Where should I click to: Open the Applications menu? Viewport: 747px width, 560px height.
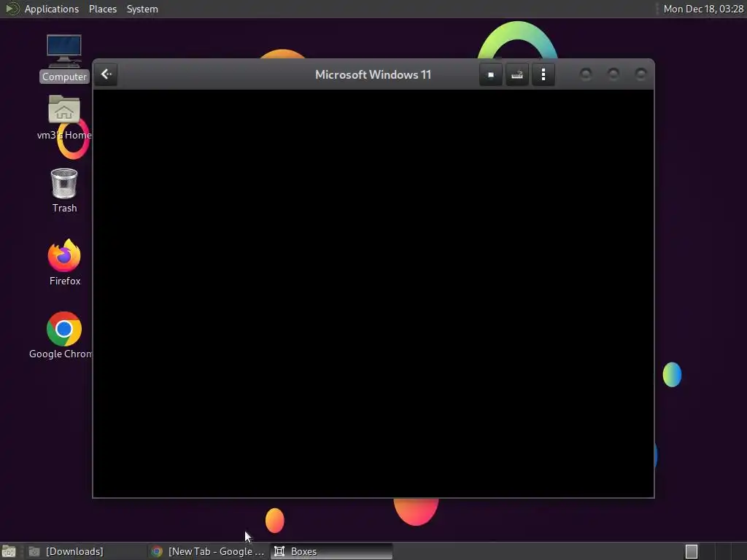52,9
